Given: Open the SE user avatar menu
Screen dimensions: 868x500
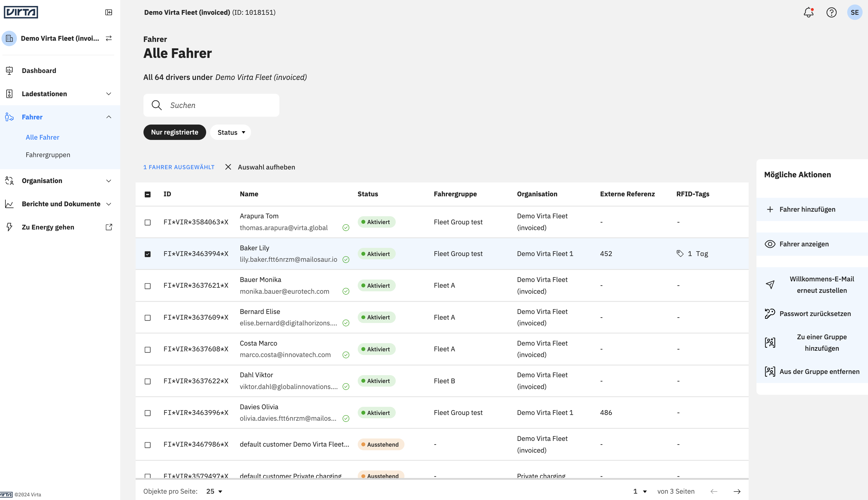Looking at the screenshot, I should click(x=855, y=12).
